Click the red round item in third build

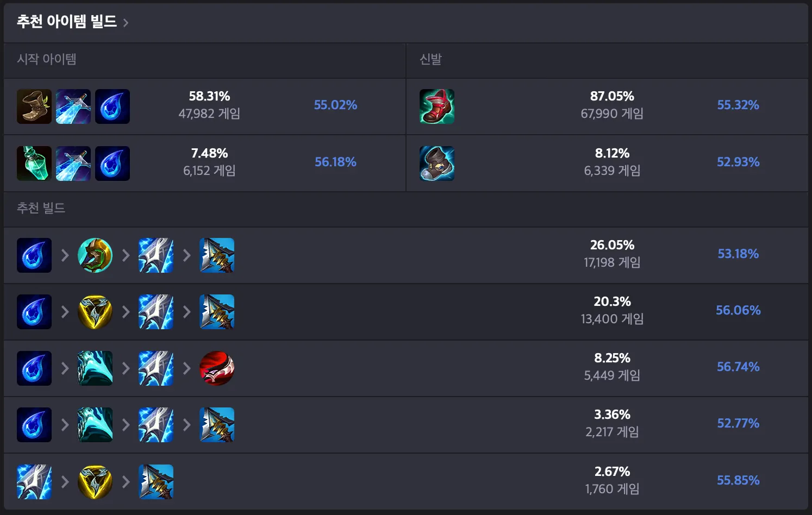(x=216, y=368)
